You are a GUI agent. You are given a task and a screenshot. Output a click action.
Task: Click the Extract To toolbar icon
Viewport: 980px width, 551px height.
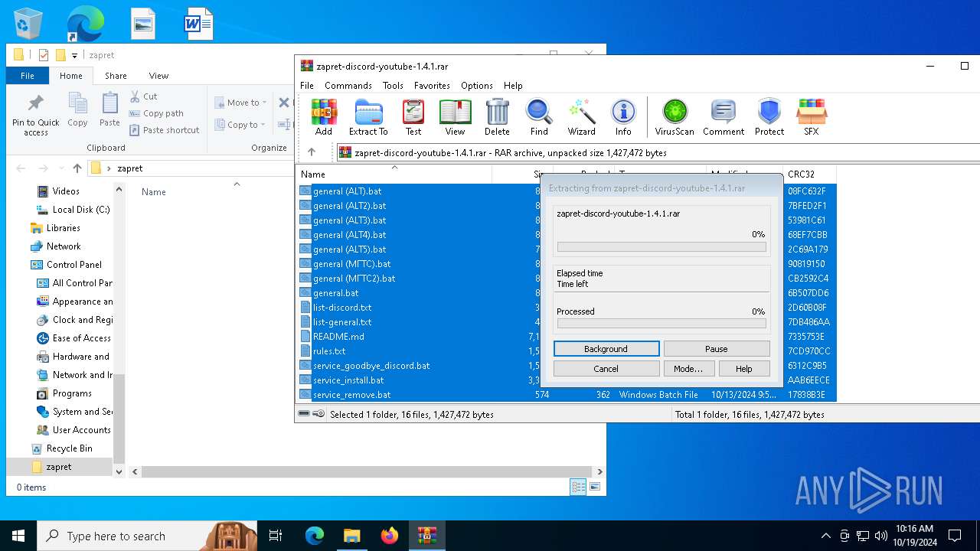pyautogui.click(x=368, y=117)
